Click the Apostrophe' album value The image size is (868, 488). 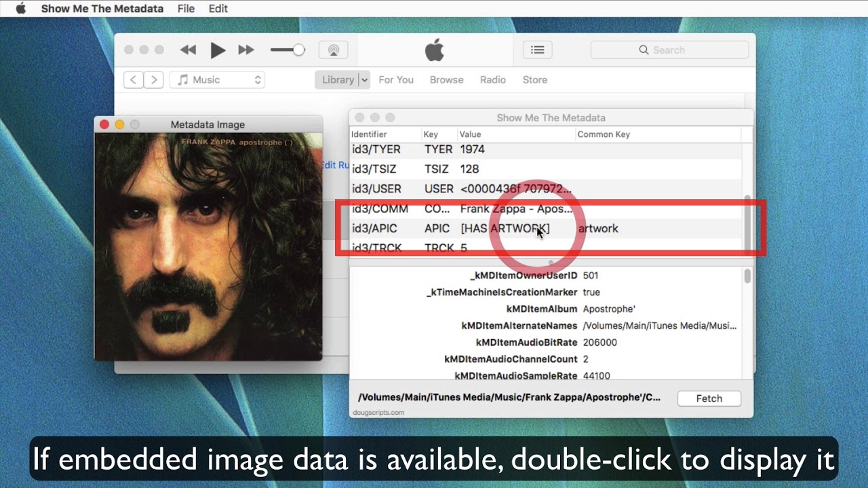609,309
